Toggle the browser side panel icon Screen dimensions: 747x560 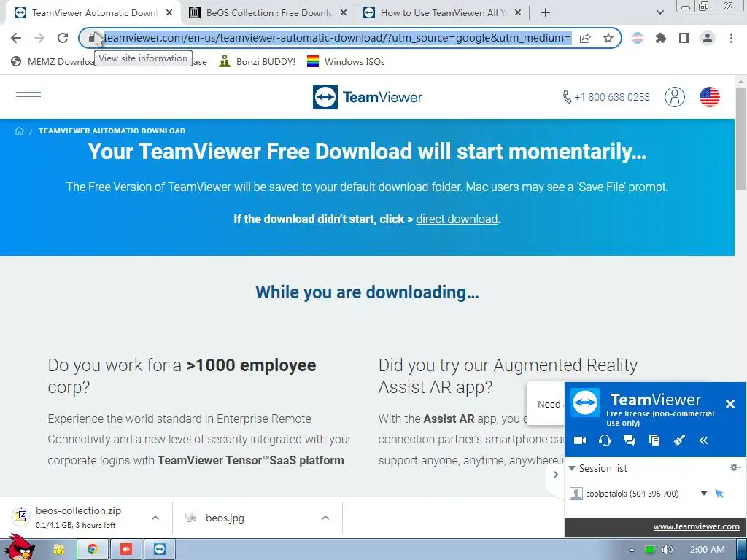coord(684,38)
